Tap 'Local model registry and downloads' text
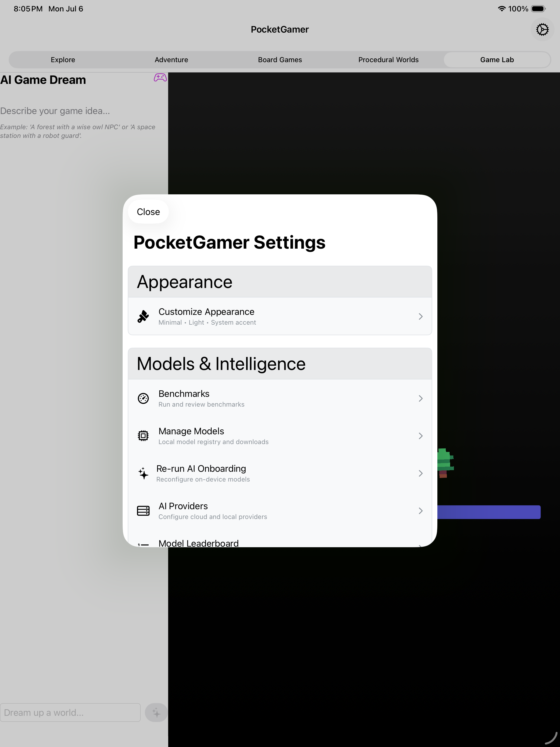Viewport: 560px width, 747px height. click(214, 442)
